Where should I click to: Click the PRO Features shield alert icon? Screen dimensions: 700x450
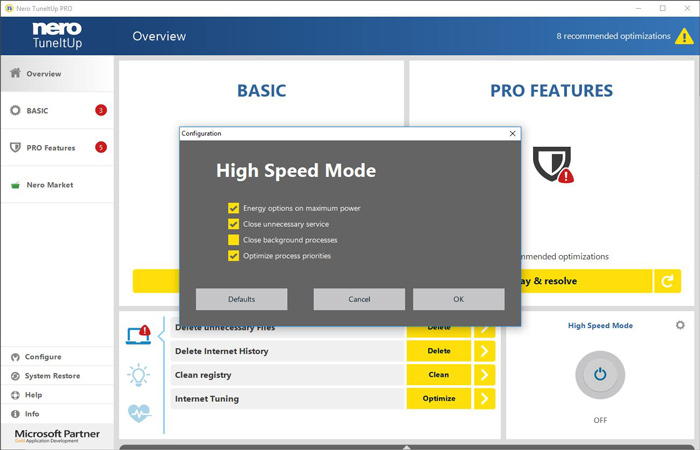point(553,164)
